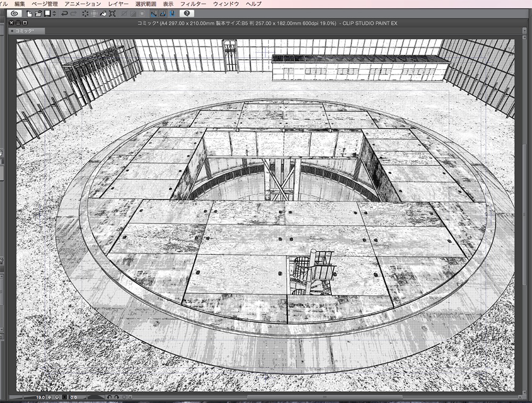Image resolution: width=532 pixels, height=403 pixels.
Task: Click the Clear (delete) icon
Action: (x=85, y=14)
